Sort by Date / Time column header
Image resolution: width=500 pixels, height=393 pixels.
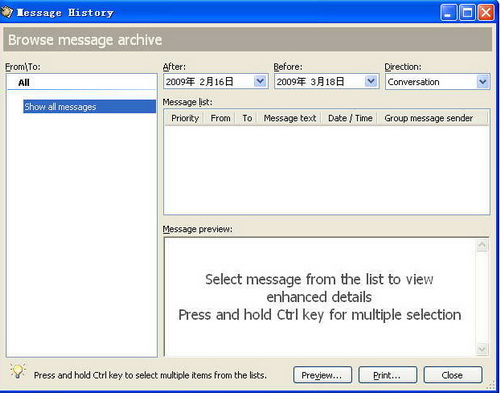pos(350,118)
